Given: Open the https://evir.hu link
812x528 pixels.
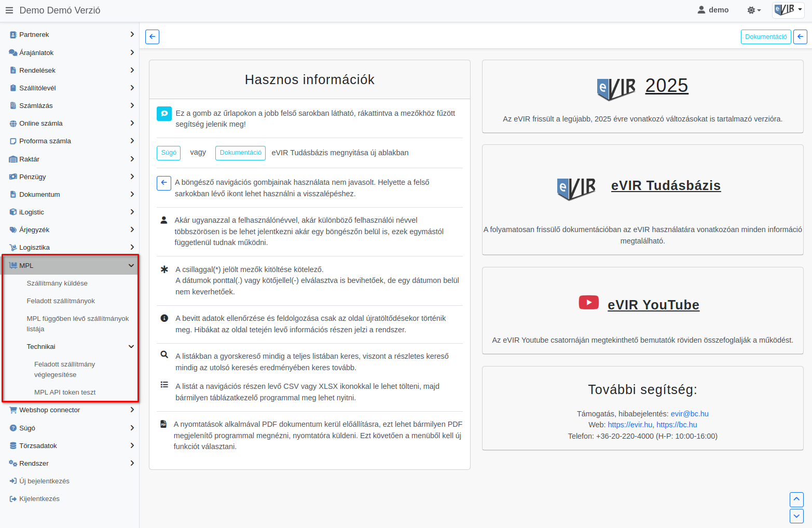Looking at the screenshot, I should point(630,425).
